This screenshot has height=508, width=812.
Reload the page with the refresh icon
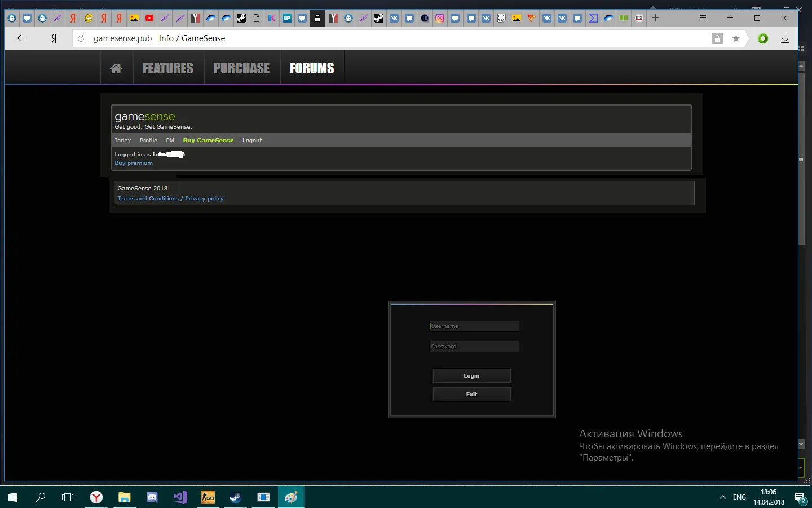tap(81, 38)
